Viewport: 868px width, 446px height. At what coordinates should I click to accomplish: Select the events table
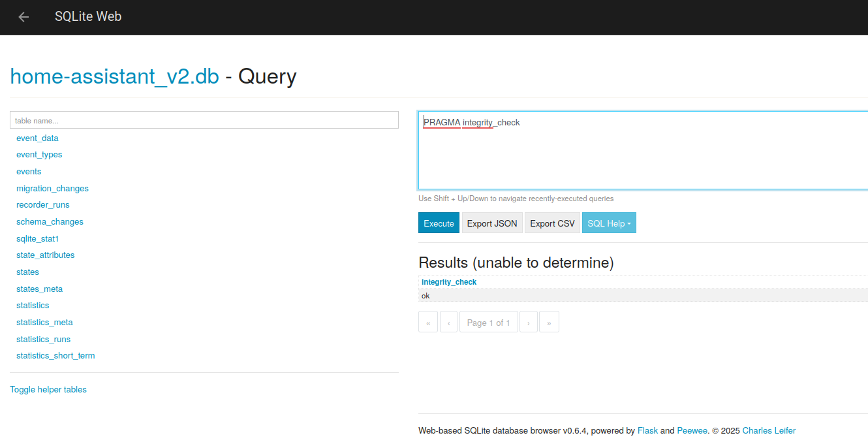[29, 172]
